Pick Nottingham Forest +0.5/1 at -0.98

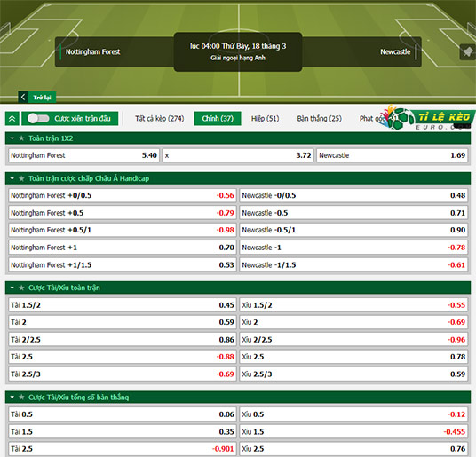123,230
